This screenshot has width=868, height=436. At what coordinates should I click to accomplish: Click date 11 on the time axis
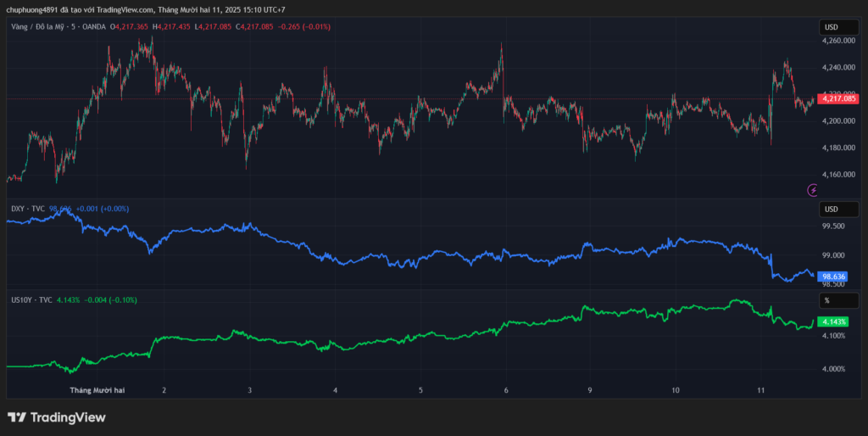coord(761,390)
